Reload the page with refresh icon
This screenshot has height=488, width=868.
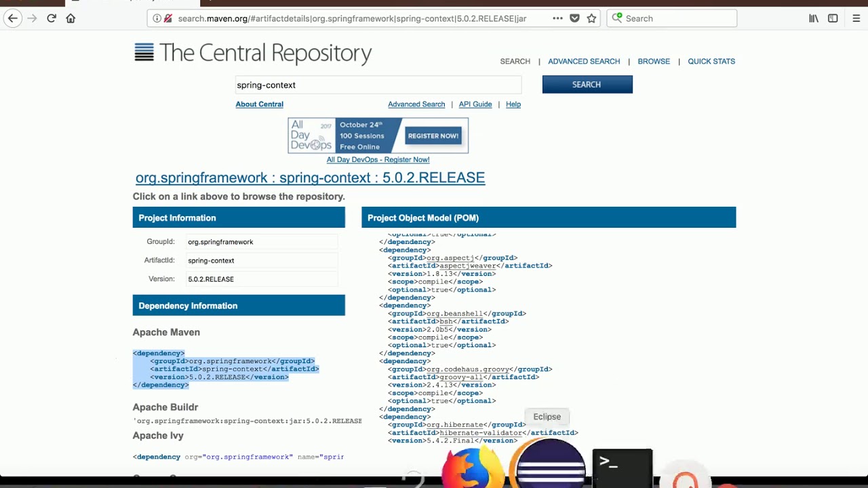52,18
